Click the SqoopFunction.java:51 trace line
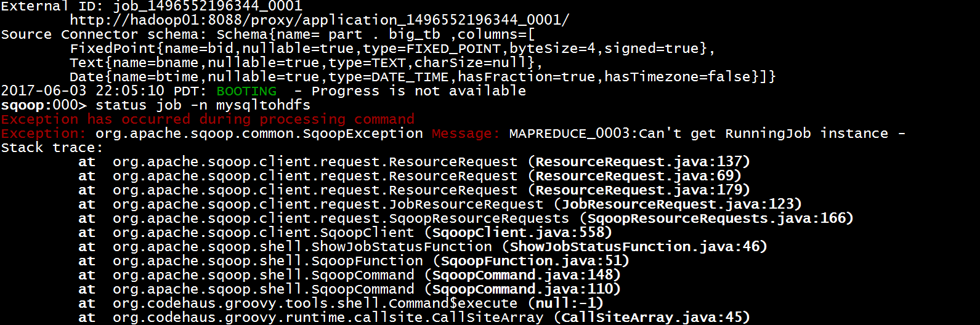 pyautogui.click(x=354, y=261)
